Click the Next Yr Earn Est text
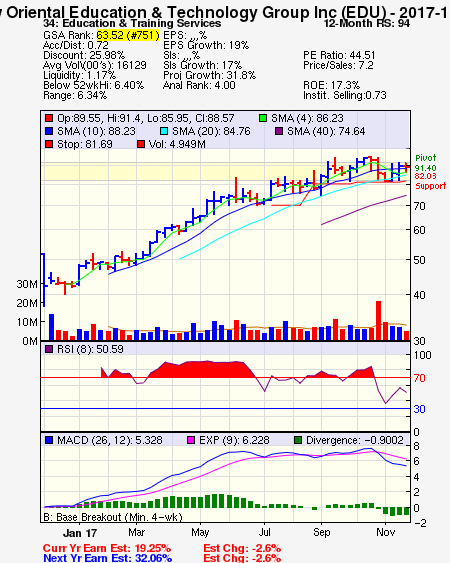This screenshot has height=563, width=450. [107, 558]
